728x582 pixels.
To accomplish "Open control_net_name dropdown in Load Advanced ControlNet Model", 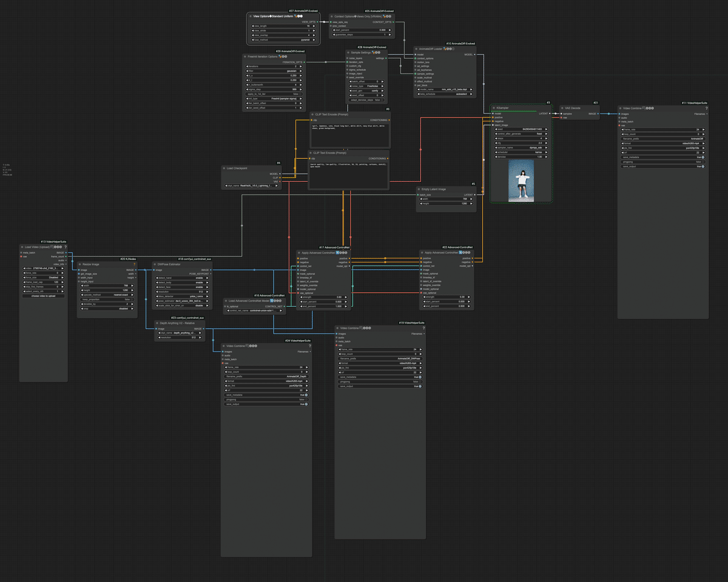I will (x=254, y=310).
